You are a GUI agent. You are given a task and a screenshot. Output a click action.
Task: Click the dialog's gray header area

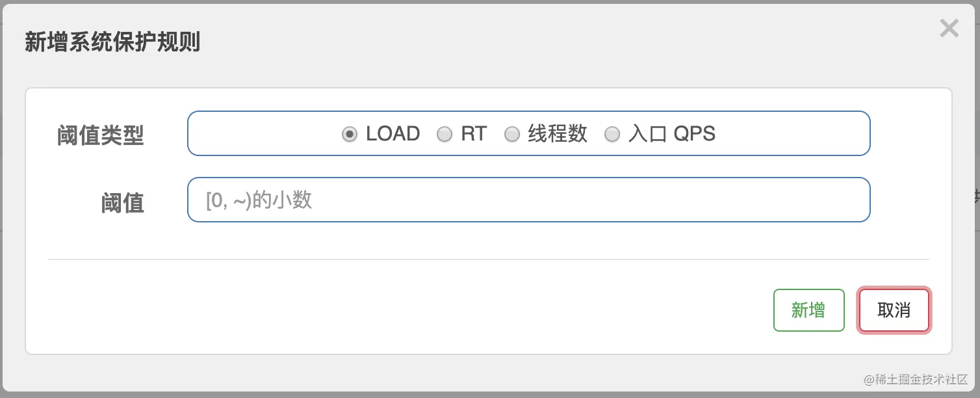(x=520, y=42)
